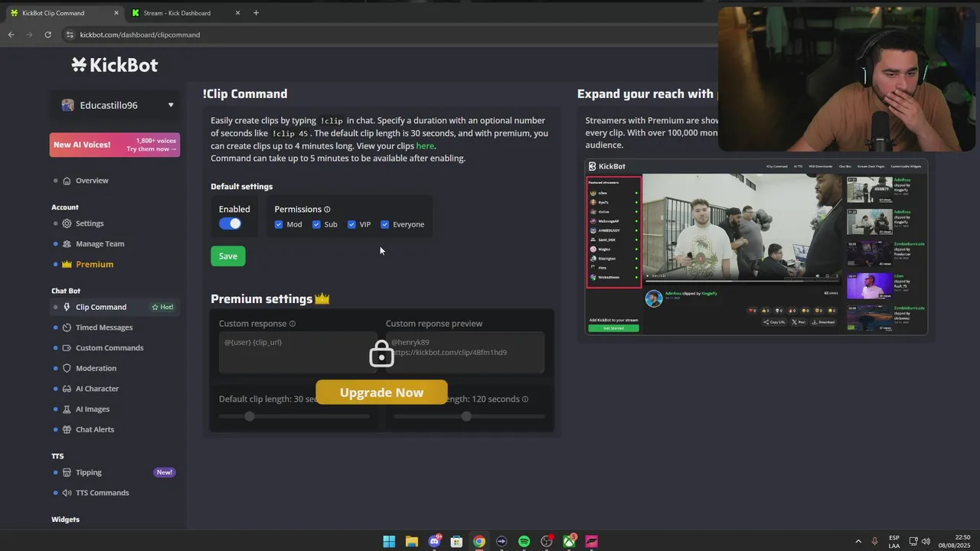Open a new browser tab
The image size is (980, 551).
256,13
